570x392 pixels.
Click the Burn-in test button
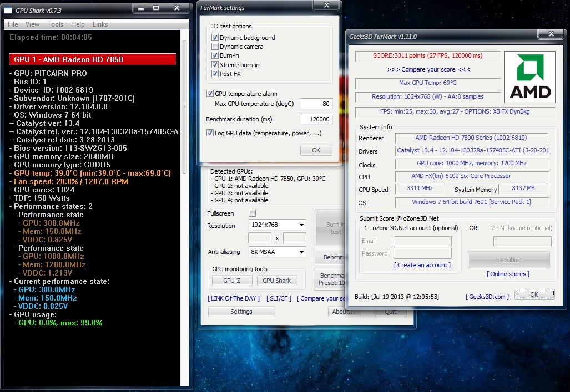(330, 228)
